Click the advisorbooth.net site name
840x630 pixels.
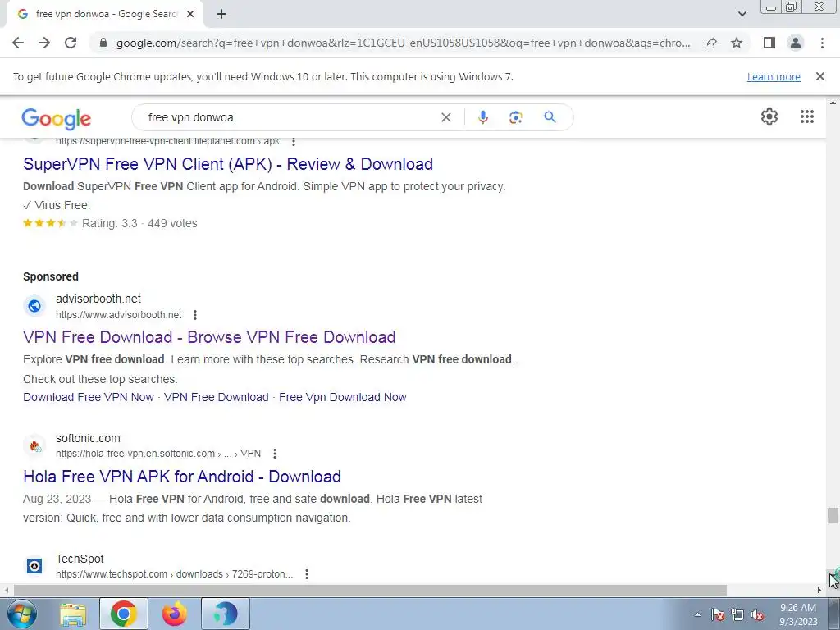click(98, 299)
